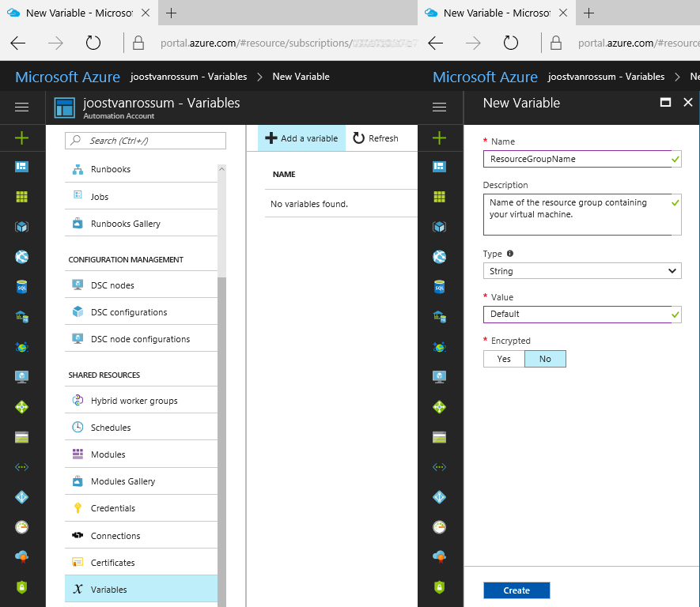Set Encrypted to Yes
The width and height of the screenshot is (700, 607).
click(x=503, y=358)
